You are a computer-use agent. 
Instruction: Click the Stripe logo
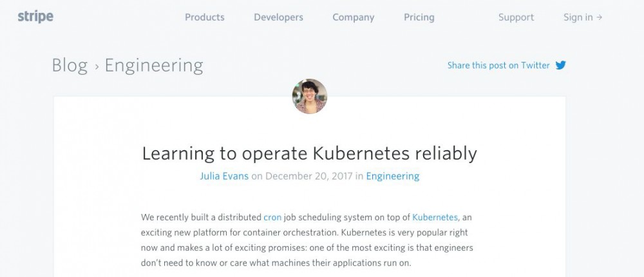click(x=35, y=17)
